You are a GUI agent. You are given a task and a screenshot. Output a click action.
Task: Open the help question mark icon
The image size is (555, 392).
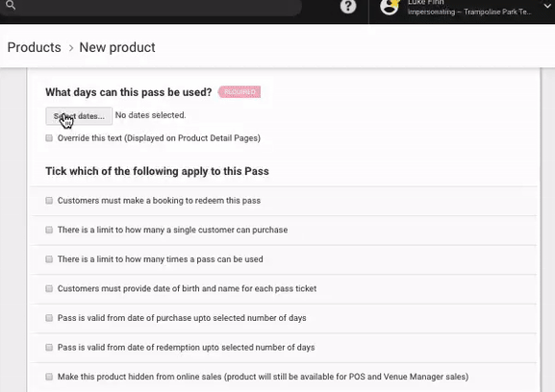[x=348, y=6]
